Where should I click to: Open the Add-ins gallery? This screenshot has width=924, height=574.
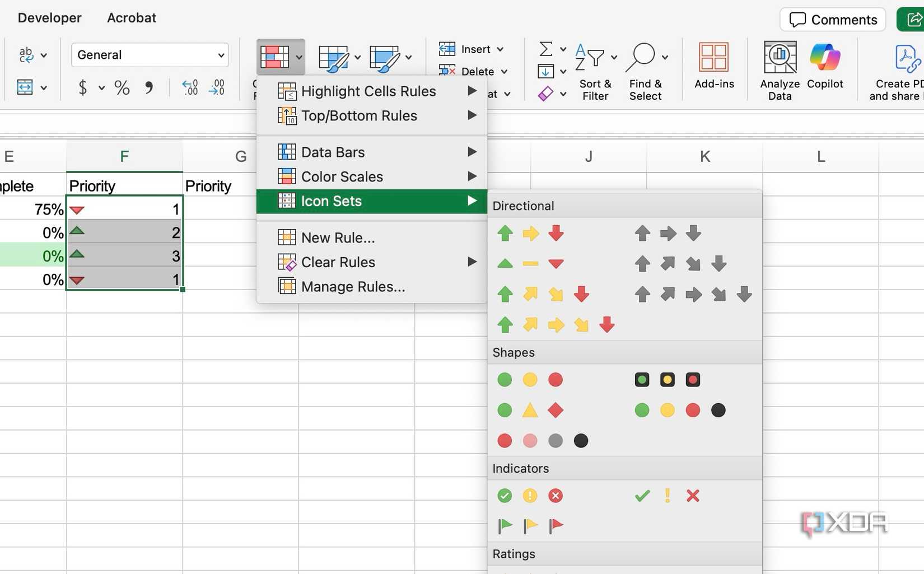tap(713, 64)
